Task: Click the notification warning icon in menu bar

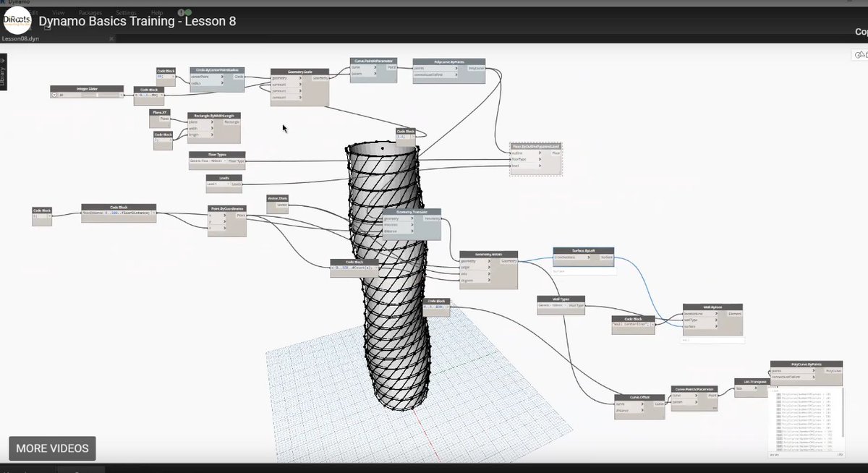Action: pyautogui.click(x=180, y=12)
